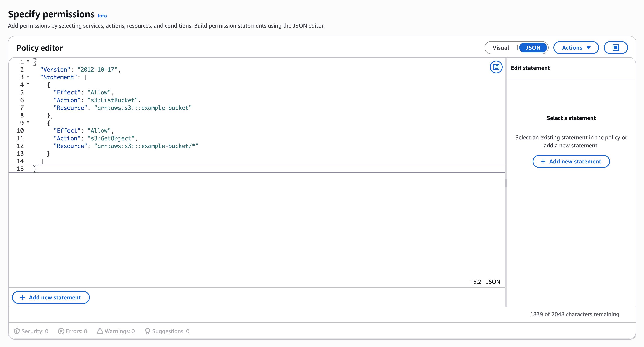Click line number 14 in the gutter

coord(20,161)
